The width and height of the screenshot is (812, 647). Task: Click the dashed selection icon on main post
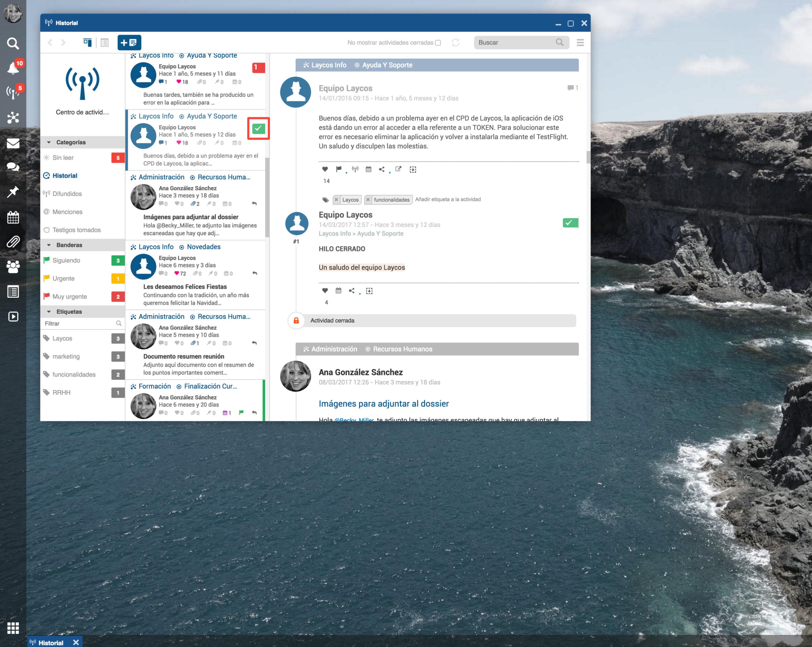413,170
